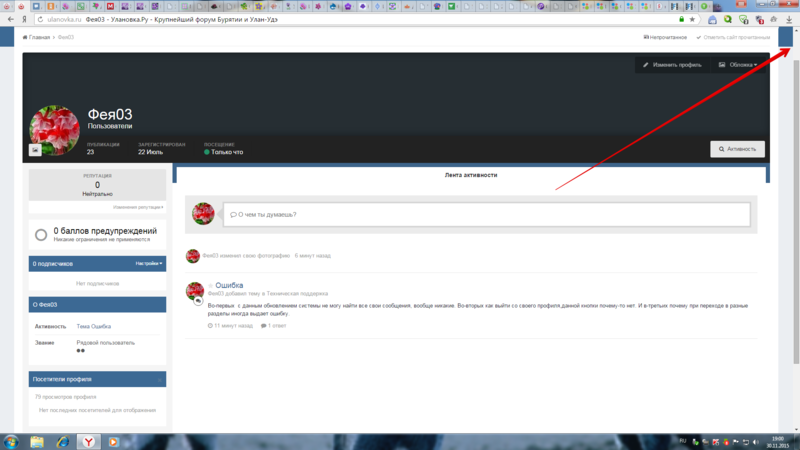This screenshot has width=800, height=450.
Task: Click '1 ответ' under the Ошибка post
Action: tap(273, 326)
